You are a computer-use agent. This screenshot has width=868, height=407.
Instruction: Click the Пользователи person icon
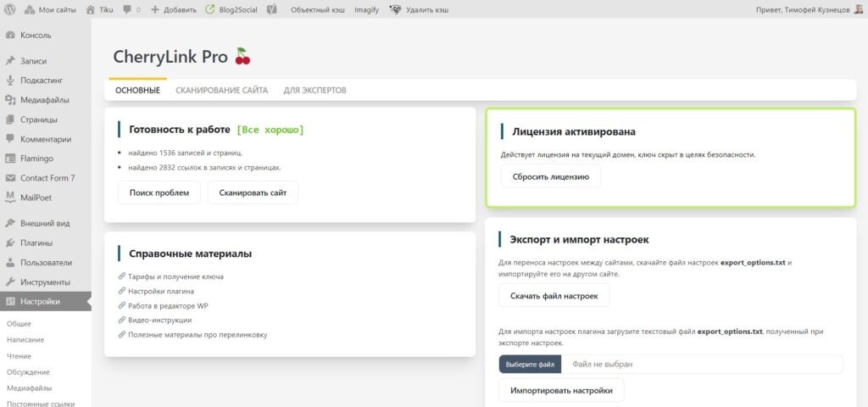(10, 263)
